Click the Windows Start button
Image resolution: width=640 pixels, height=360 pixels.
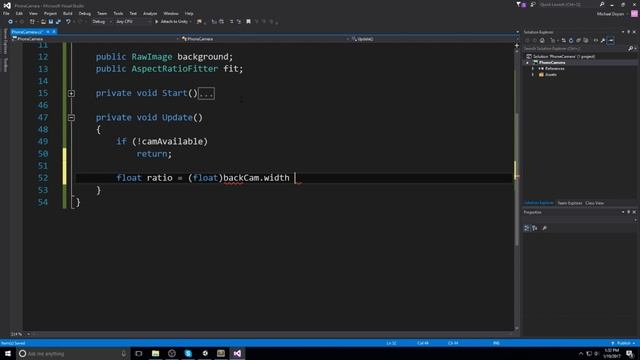8,353
